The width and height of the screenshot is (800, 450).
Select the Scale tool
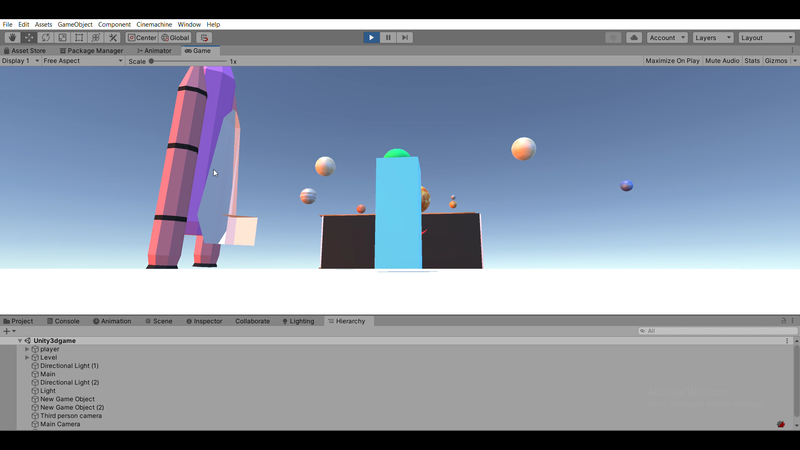point(62,38)
